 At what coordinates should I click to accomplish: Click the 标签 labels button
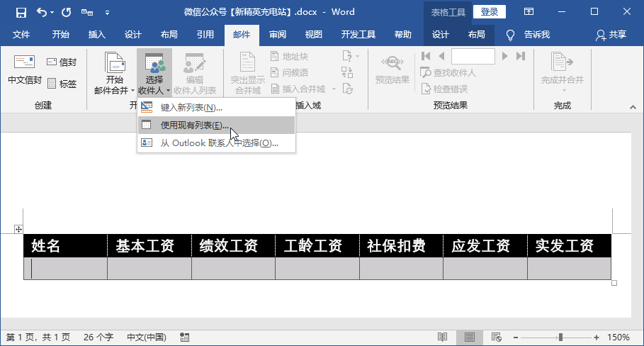[x=62, y=84]
